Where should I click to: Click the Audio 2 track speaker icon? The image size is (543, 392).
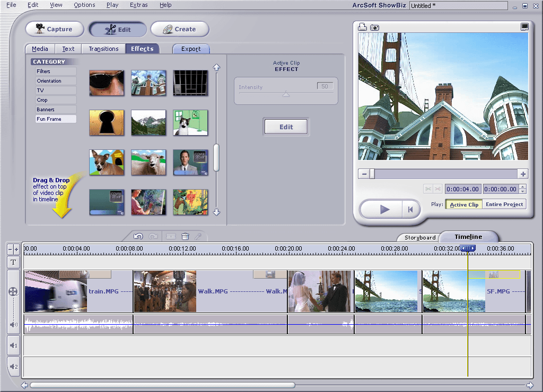pos(13,366)
